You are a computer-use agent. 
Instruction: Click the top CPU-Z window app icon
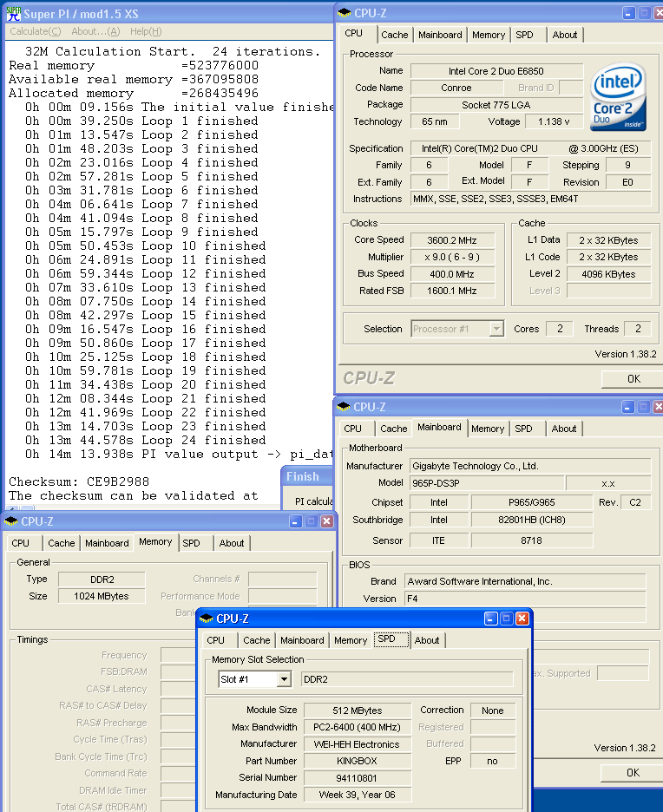pos(345,13)
